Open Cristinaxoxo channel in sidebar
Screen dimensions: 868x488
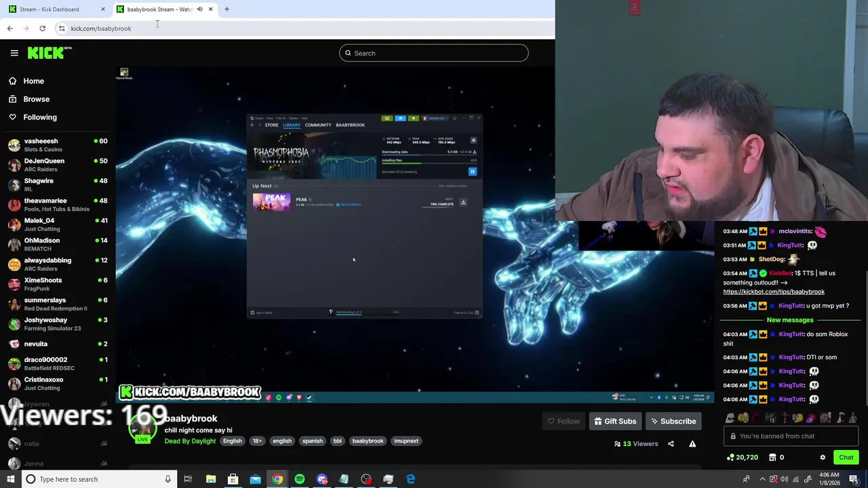pos(58,384)
